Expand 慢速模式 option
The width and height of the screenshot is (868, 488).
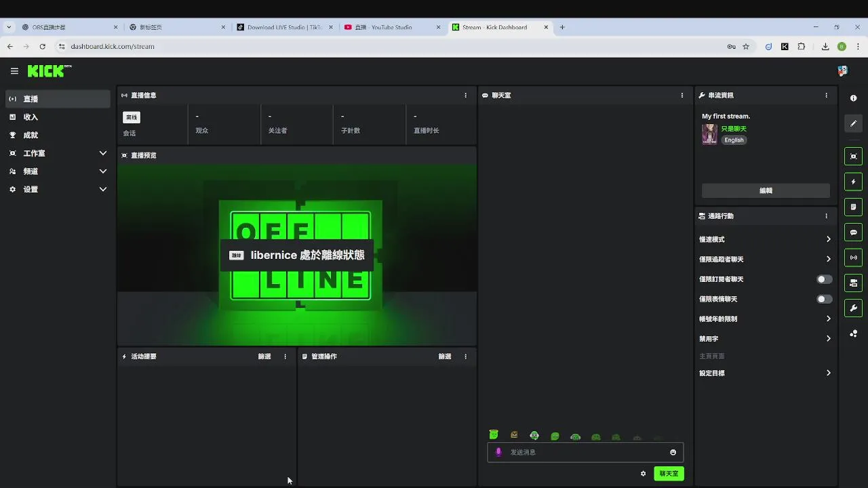click(x=765, y=239)
